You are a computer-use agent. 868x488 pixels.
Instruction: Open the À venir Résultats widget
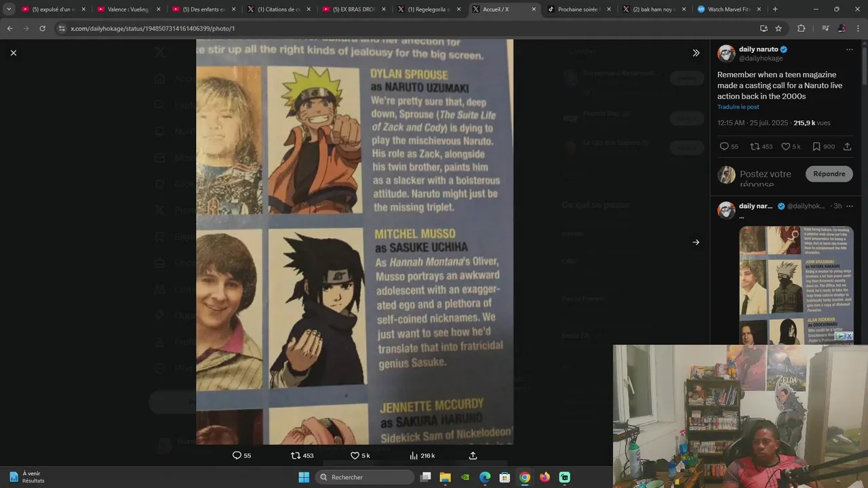click(27, 477)
